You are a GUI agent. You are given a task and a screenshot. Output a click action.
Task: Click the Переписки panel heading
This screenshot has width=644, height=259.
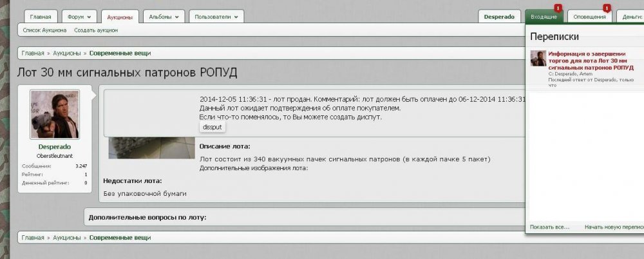(554, 37)
